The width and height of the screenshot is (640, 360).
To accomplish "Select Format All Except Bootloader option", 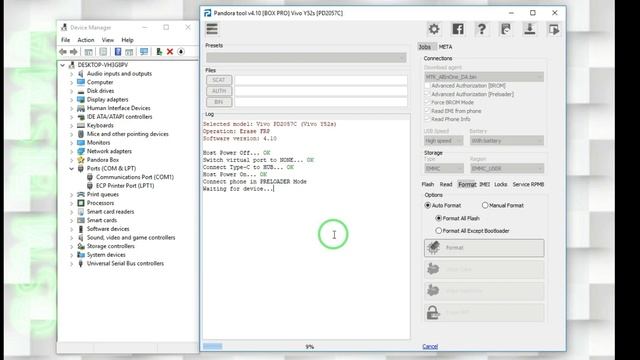I will pos(438,231).
